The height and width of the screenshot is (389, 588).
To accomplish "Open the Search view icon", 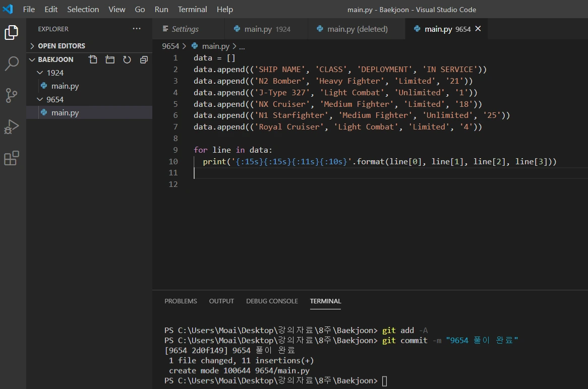I will pos(11,63).
